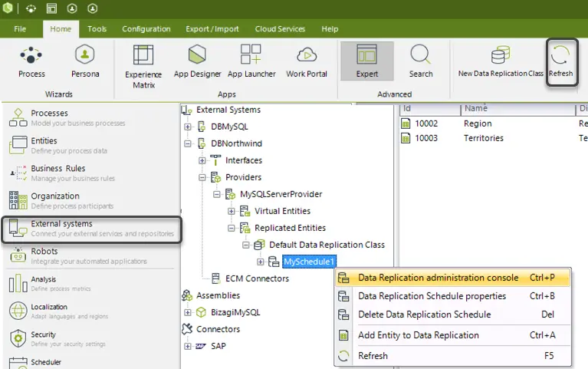
Task: Open the External systems module
Action: pos(92,229)
